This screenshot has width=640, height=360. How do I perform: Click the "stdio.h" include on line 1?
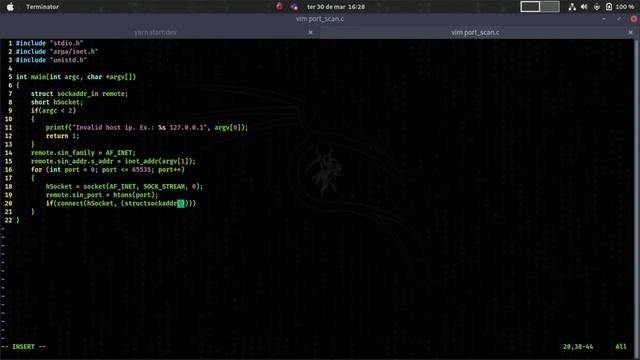click(67, 43)
